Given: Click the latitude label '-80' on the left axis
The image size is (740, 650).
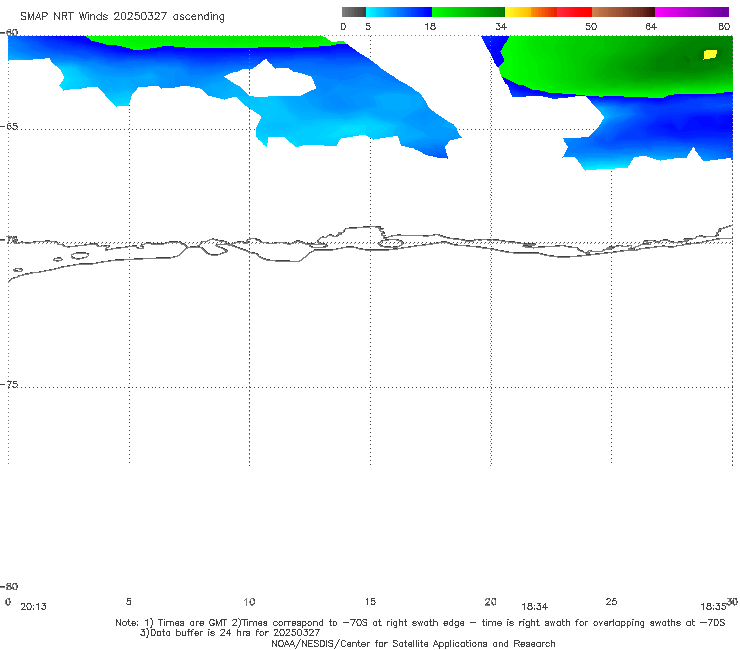Looking at the screenshot, I should pos(9,586).
